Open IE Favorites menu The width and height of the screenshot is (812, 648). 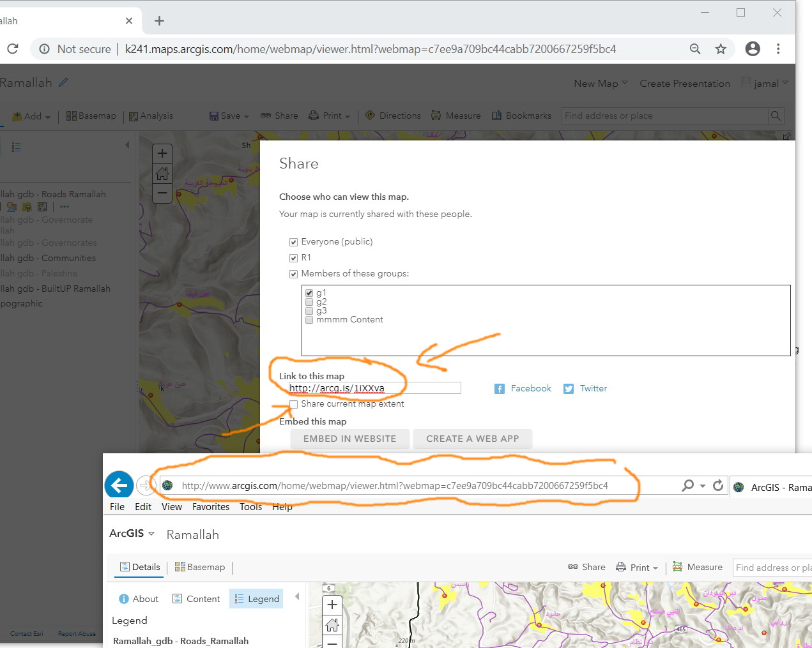point(211,506)
